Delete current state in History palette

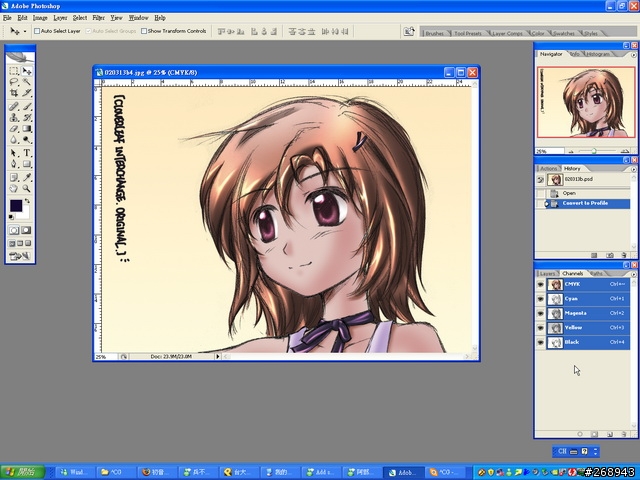coord(624,255)
